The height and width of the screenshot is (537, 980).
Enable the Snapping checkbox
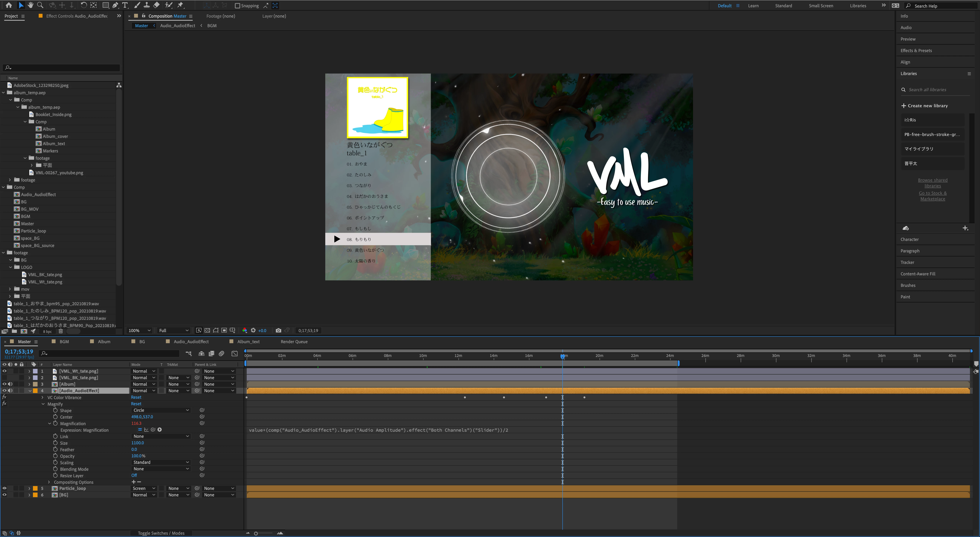point(237,6)
